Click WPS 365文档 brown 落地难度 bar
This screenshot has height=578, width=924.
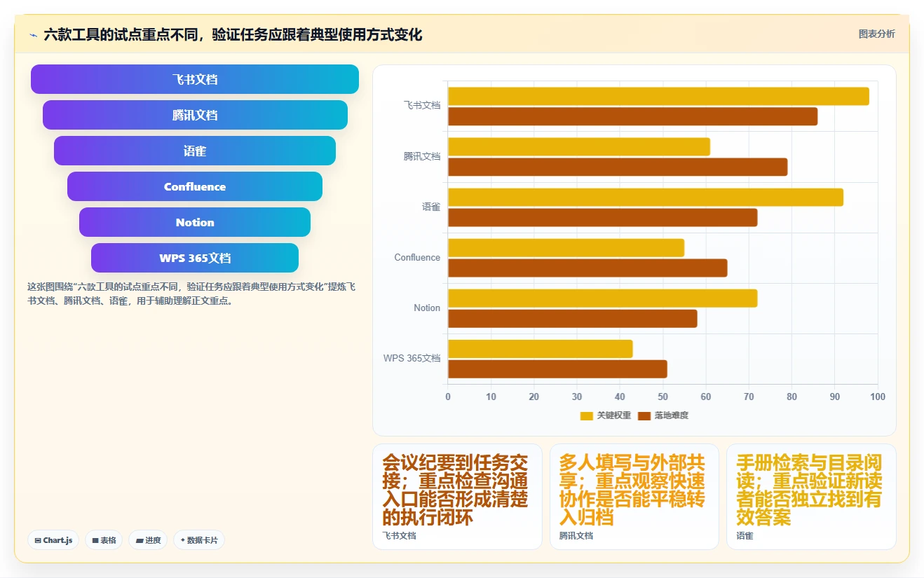(x=557, y=369)
